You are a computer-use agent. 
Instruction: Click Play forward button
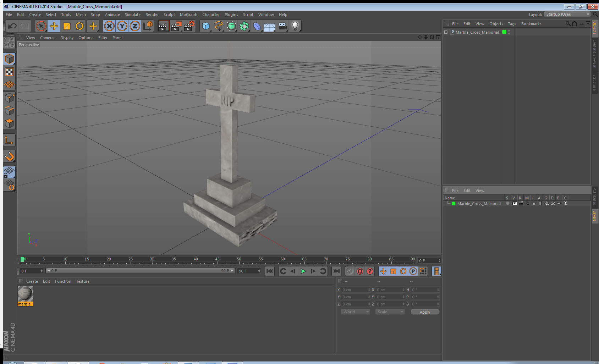tap(303, 271)
